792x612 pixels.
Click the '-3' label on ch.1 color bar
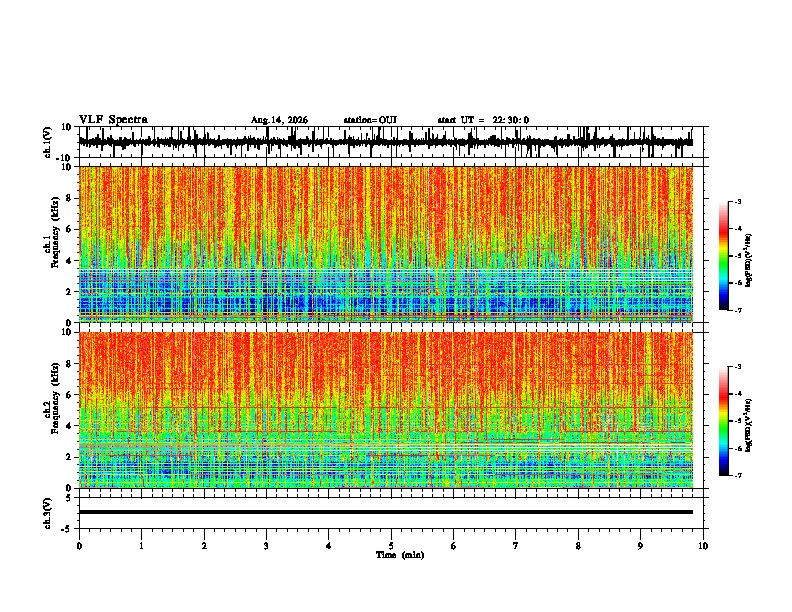[738, 202]
